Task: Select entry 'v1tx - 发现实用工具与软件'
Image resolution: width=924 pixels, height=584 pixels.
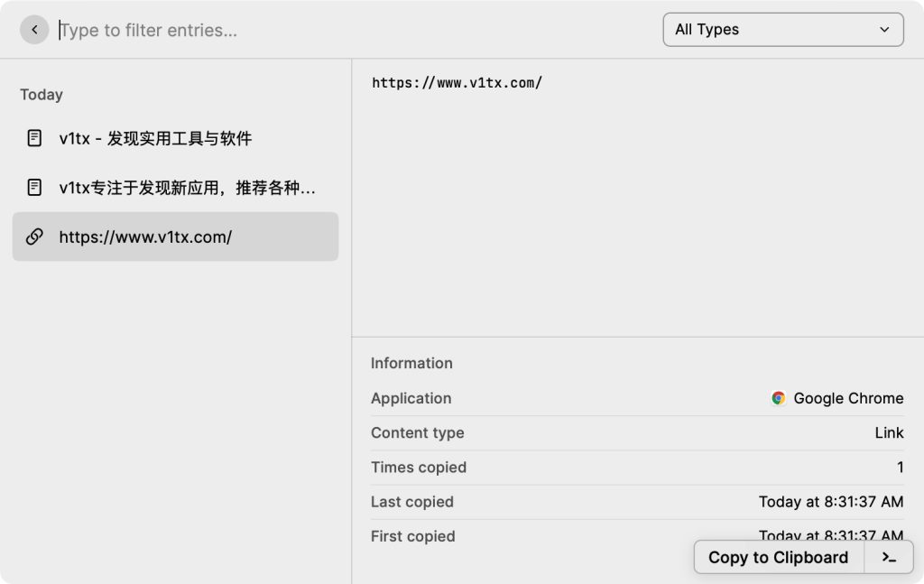Action: (x=175, y=138)
